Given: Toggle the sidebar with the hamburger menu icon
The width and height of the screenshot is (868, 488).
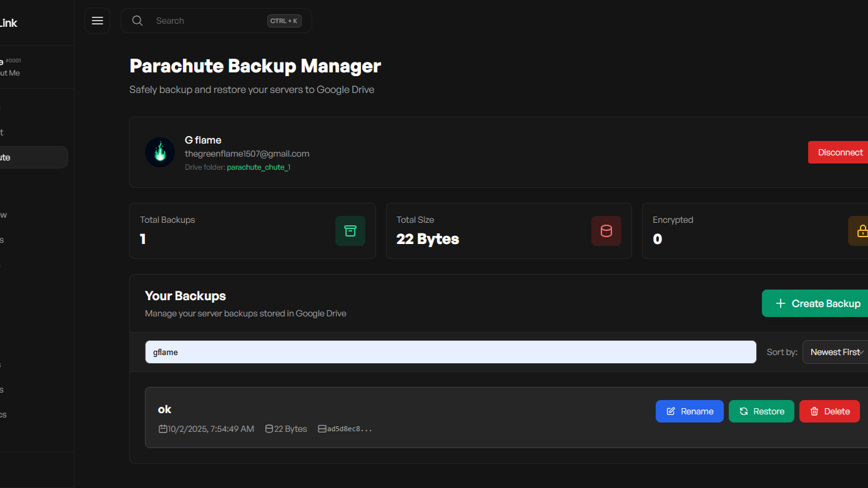Looking at the screenshot, I should (x=97, y=21).
